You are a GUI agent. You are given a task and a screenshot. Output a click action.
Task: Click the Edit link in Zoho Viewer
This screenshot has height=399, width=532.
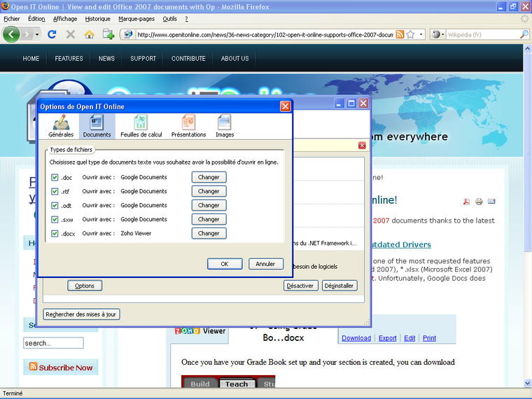[409, 338]
